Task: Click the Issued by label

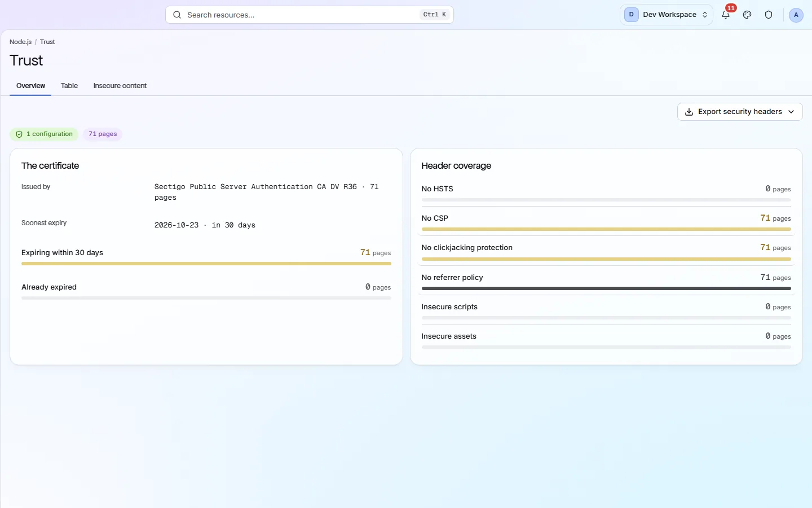Action: tap(36, 187)
